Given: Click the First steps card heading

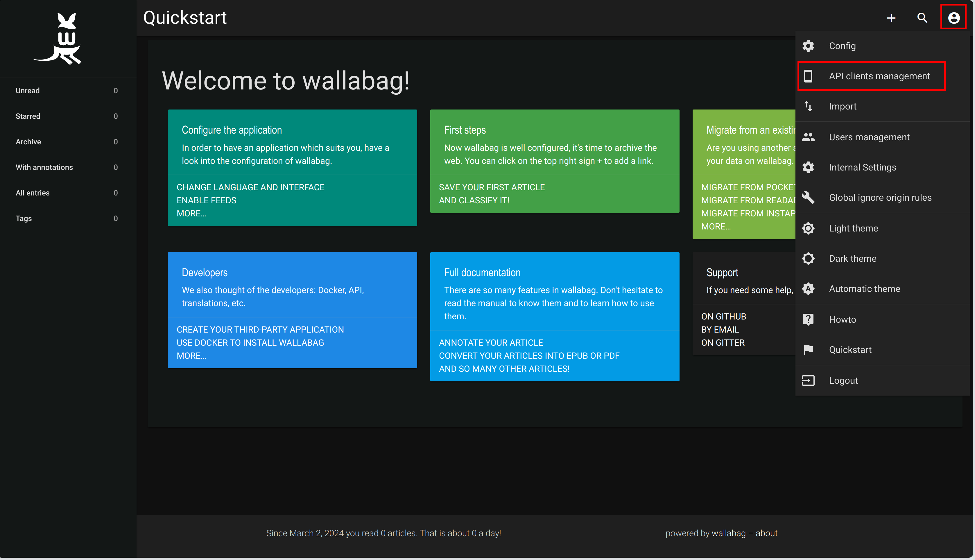Looking at the screenshot, I should point(465,130).
